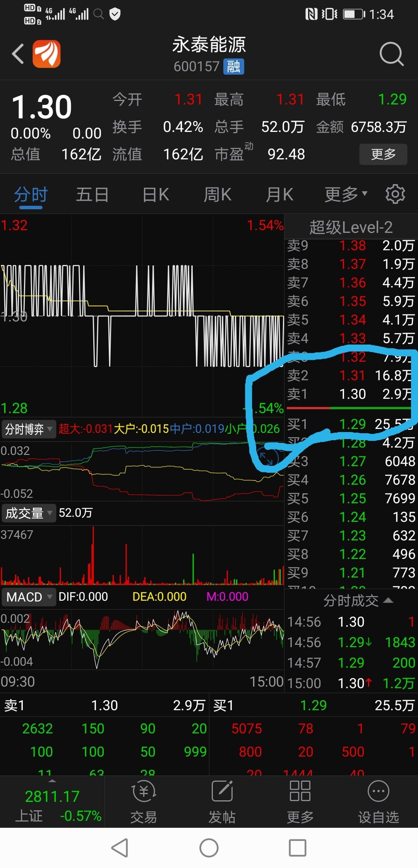
Task: Open the 分时博弈 indicator dropdown
Action: 29,429
